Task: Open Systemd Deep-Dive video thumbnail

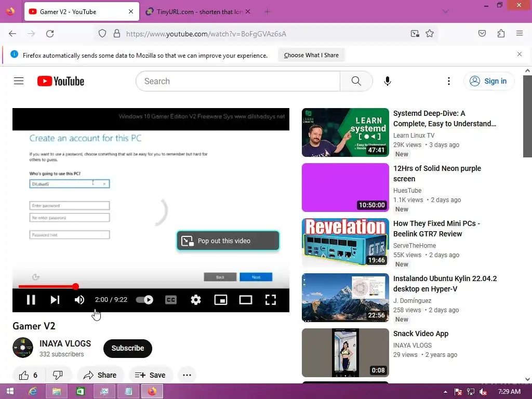Action: click(x=345, y=132)
